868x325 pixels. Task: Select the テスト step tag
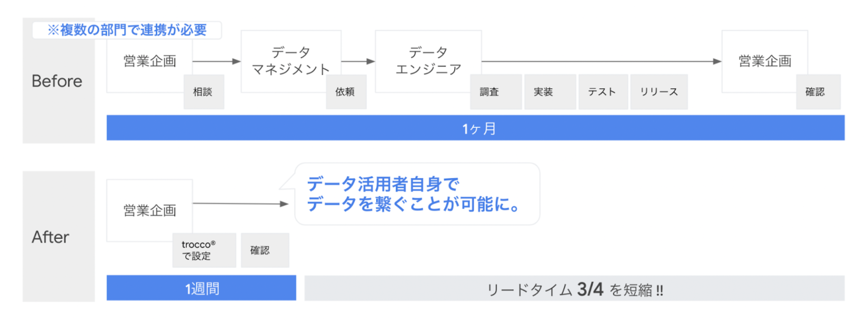[603, 92]
